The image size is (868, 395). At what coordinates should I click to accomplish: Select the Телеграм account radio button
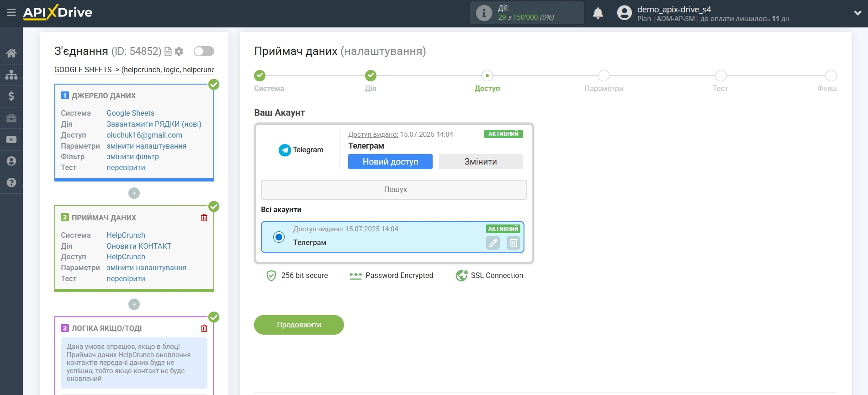point(279,237)
